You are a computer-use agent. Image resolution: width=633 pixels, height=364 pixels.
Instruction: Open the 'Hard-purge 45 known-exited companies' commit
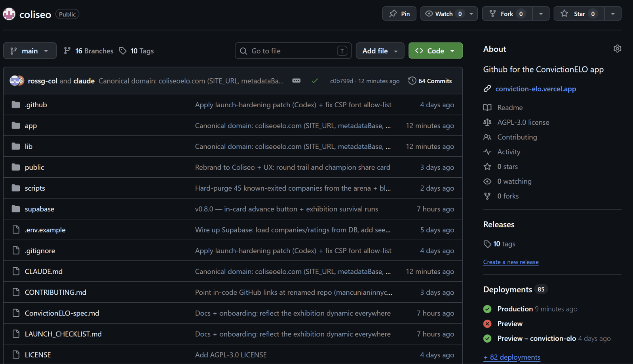(293, 188)
